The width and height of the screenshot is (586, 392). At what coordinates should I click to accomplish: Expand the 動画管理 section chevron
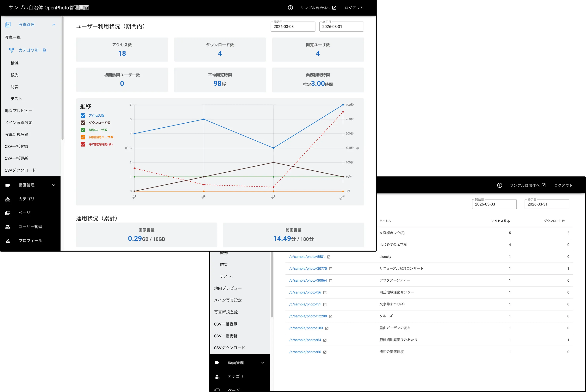coord(53,185)
